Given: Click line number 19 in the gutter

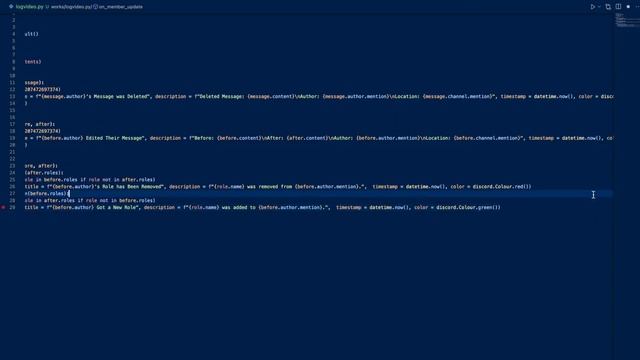Looking at the screenshot, I should pyautogui.click(x=12, y=138).
